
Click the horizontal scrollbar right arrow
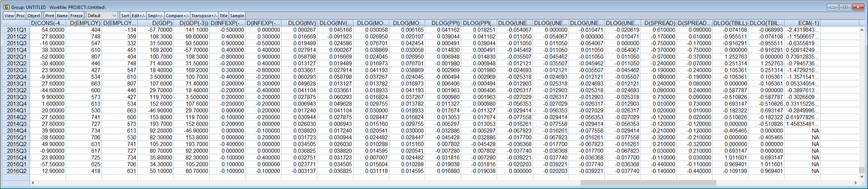[x=856, y=183]
